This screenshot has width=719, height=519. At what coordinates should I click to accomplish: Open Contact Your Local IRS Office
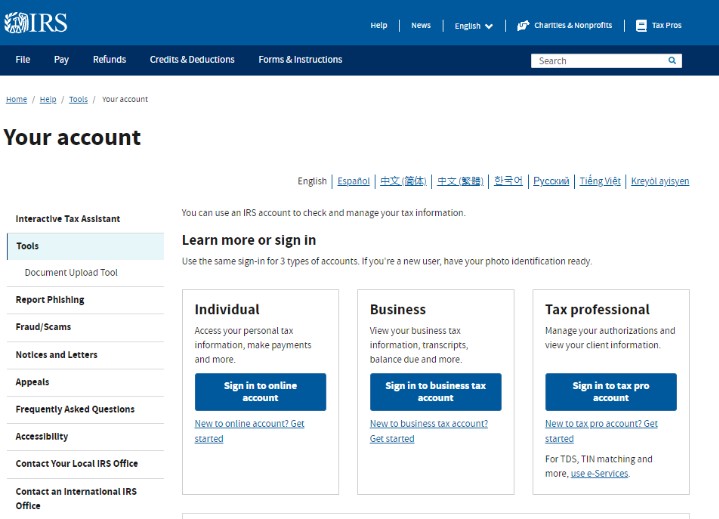coord(77,464)
